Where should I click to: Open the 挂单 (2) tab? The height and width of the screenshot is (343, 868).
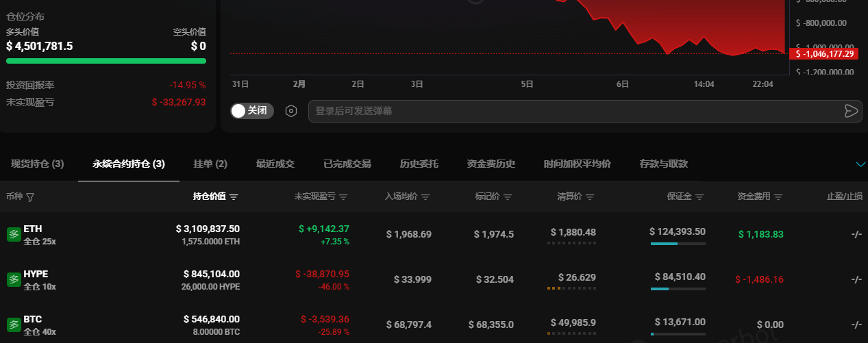click(210, 164)
